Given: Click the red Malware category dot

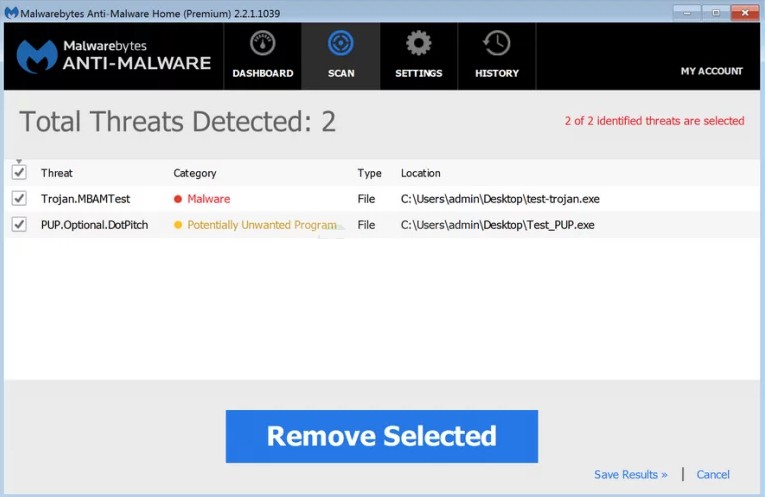Looking at the screenshot, I should pos(178,199).
